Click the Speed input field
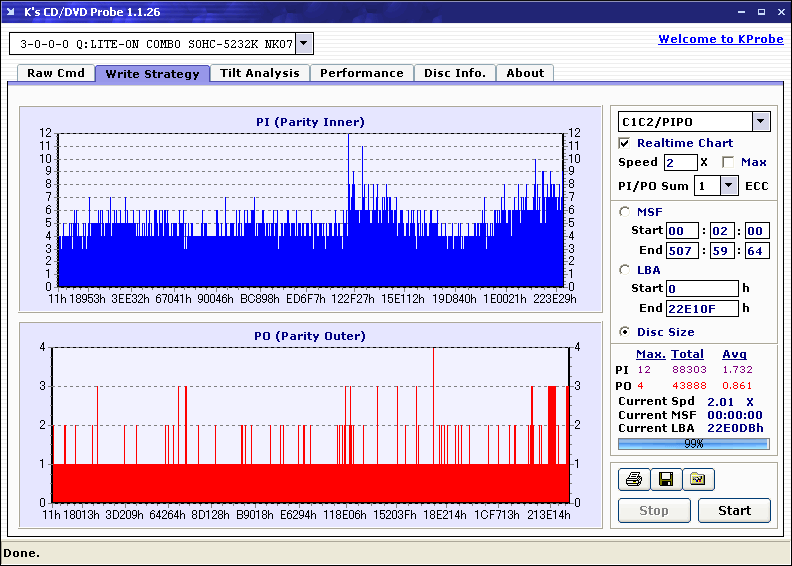The image size is (792, 566). point(680,162)
